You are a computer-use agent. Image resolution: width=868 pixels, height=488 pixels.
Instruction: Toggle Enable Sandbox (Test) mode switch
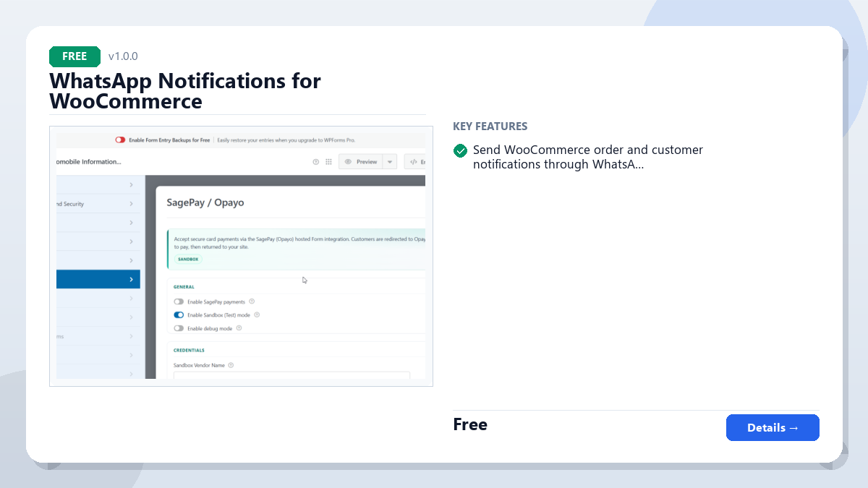point(179,315)
